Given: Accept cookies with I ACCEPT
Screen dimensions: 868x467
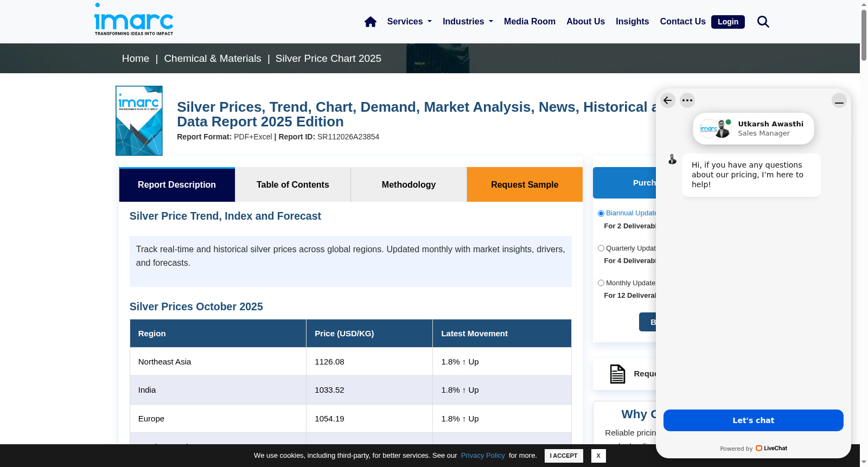Looking at the screenshot, I should [564, 456].
